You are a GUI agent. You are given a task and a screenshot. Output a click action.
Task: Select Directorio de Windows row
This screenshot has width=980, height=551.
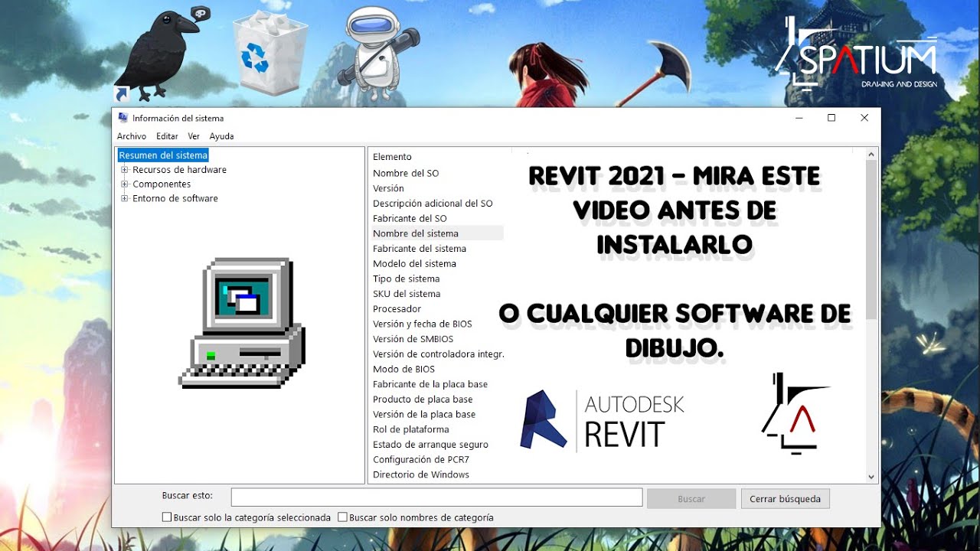pos(421,474)
